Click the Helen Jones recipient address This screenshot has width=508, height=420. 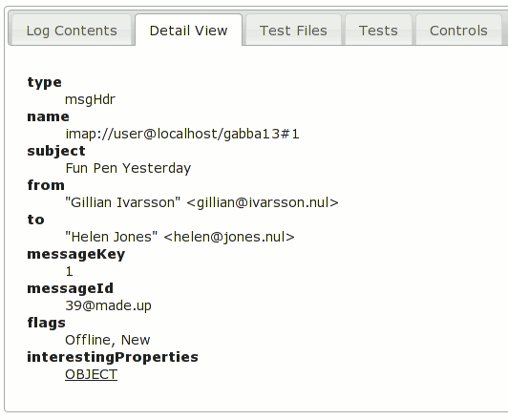(x=180, y=237)
